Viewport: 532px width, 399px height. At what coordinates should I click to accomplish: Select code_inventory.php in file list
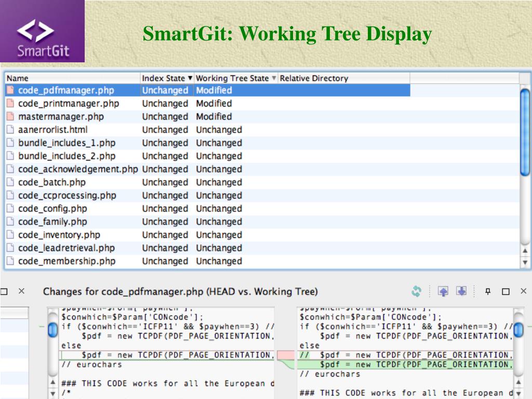[59, 235]
